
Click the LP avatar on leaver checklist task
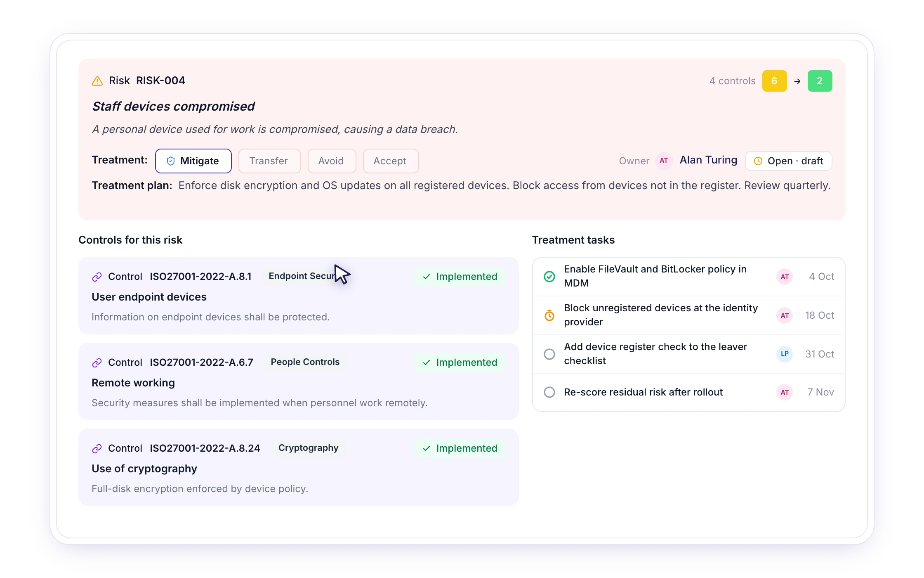click(x=785, y=354)
